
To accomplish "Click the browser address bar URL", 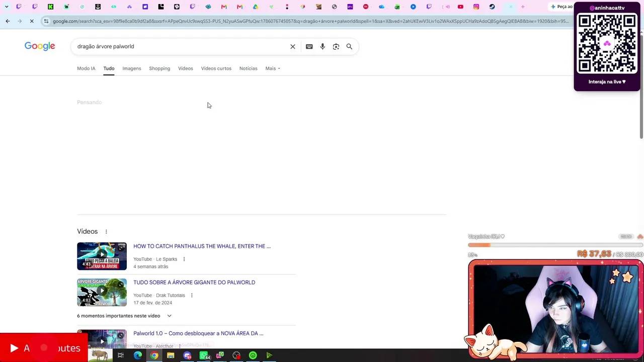I will click(x=310, y=21).
